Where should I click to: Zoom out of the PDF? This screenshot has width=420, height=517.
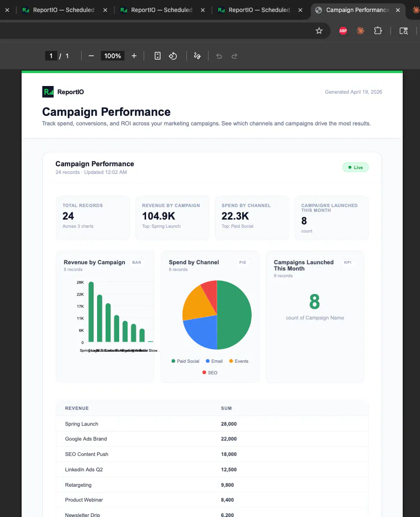[91, 56]
